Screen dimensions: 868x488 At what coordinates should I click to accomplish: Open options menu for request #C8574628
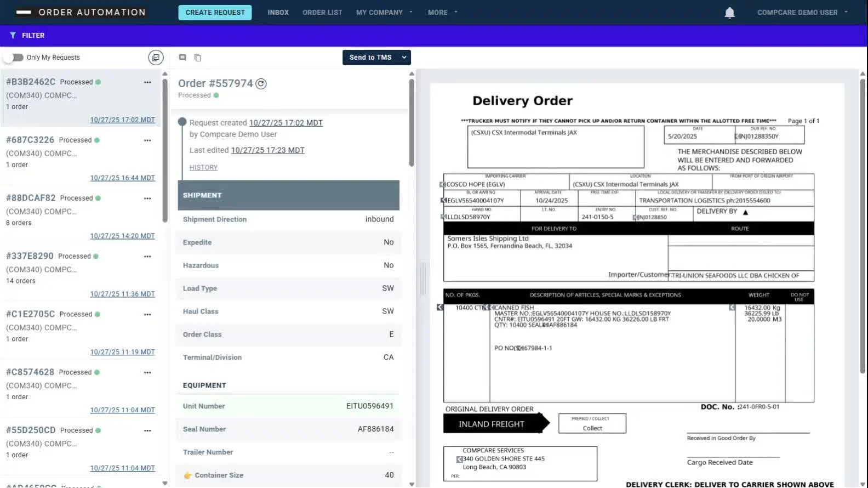(x=147, y=373)
